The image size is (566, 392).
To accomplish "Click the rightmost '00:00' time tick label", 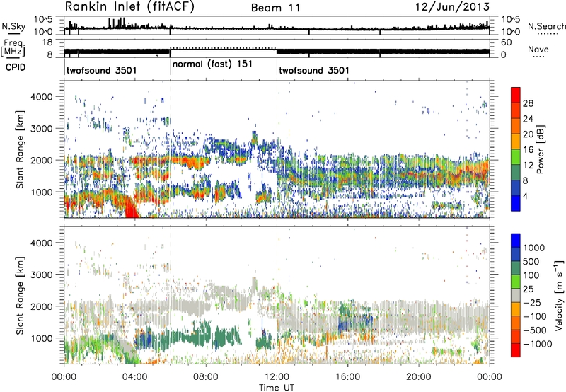I will coord(490,377).
